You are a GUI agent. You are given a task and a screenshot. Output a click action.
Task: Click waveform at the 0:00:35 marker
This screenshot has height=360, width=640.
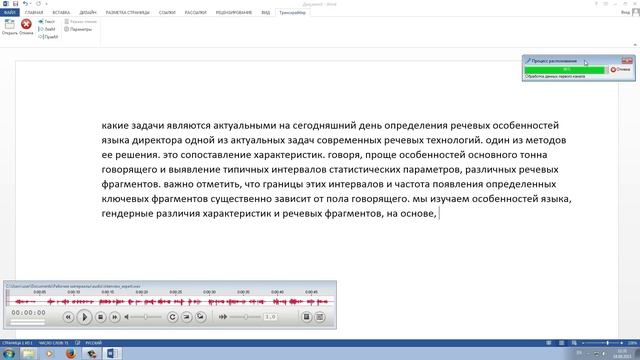click(243, 302)
